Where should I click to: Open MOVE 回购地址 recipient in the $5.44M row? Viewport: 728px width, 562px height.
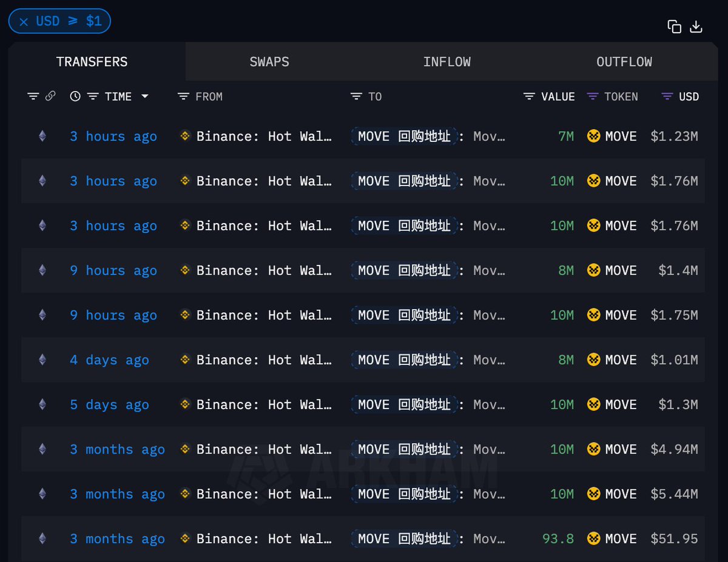click(404, 494)
